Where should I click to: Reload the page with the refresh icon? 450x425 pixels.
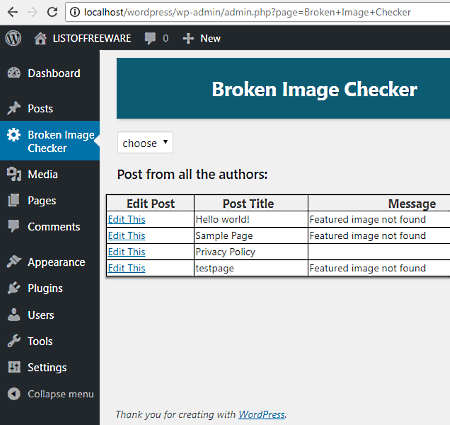52,12
